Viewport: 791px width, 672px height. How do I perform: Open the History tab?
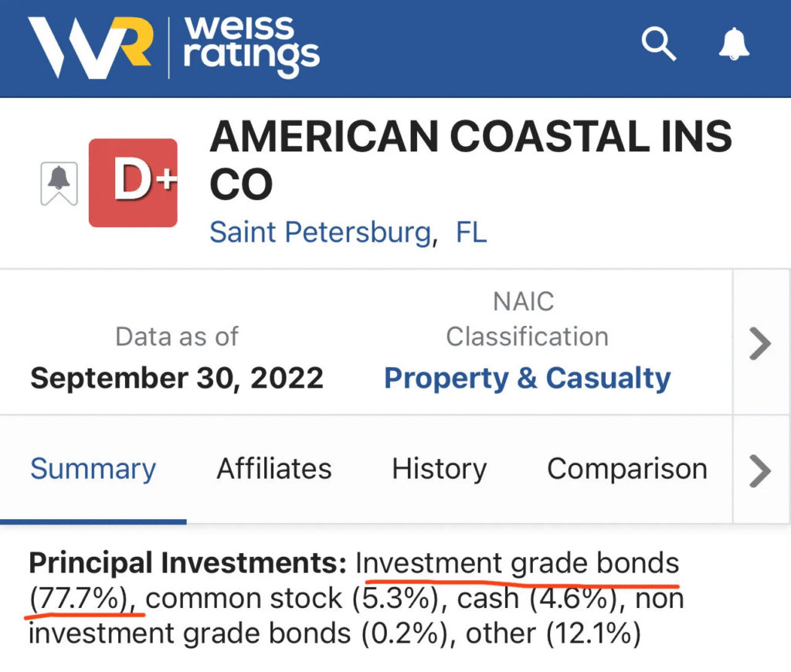point(440,469)
